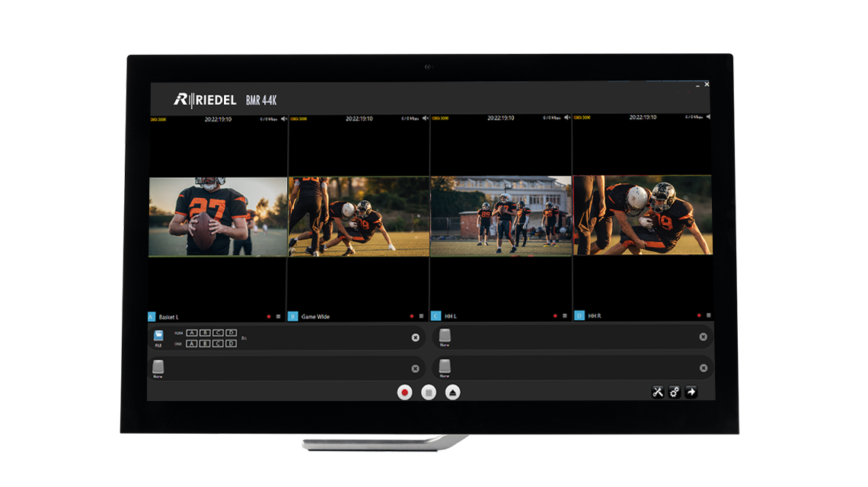Viewport: 868px width, 487px height.
Task: Click the red record dot on HH L channel
Action: click(x=555, y=316)
